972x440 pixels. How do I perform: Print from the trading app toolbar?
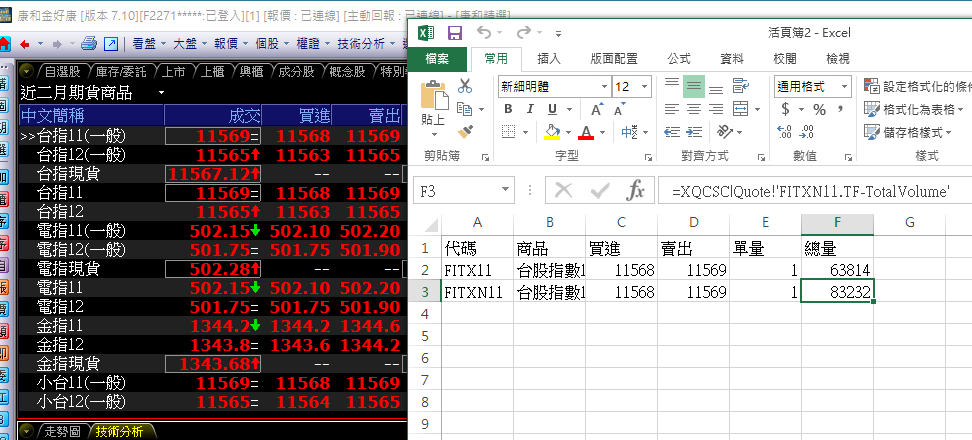(90, 43)
